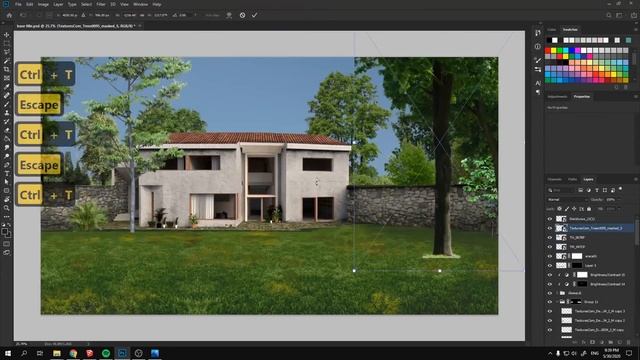The height and width of the screenshot is (360, 640).
Task: Hide the layer with the white mask thumbnail
Action: coord(550,256)
